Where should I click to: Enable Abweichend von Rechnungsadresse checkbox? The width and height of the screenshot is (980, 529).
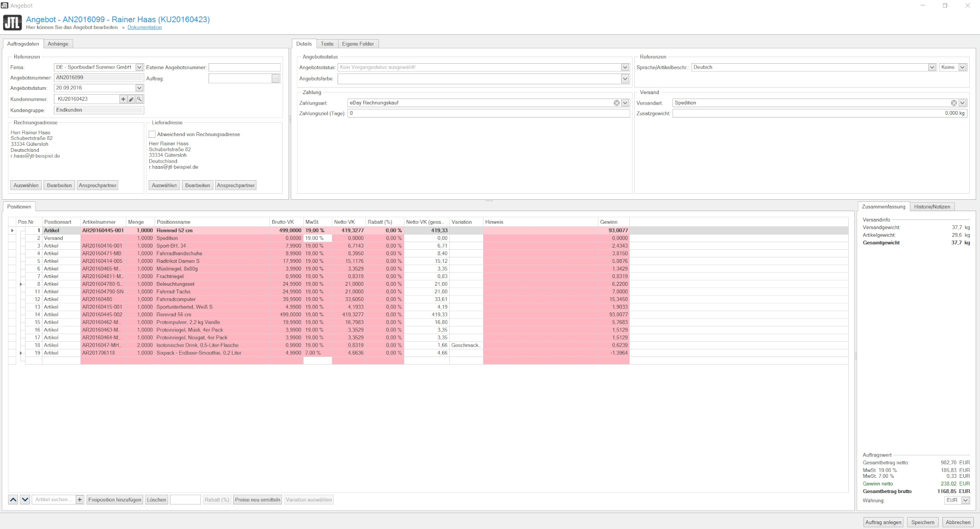point(152,134)
